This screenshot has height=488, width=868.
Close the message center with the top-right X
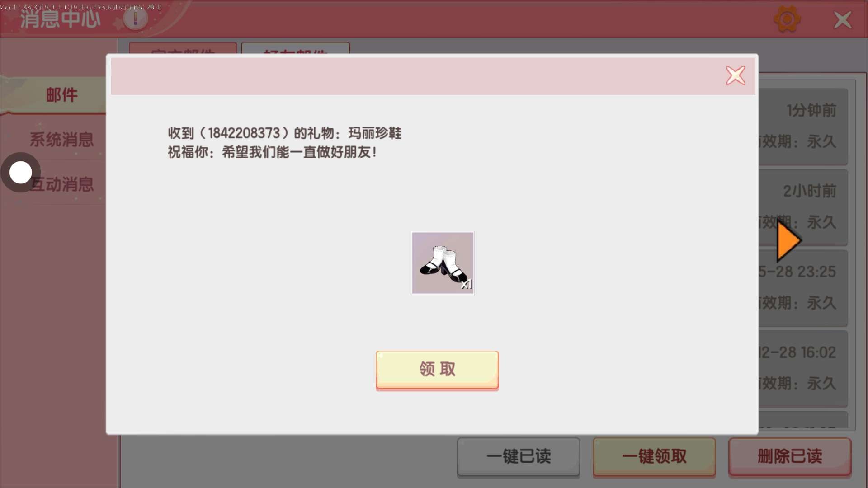tap(842, 20)
